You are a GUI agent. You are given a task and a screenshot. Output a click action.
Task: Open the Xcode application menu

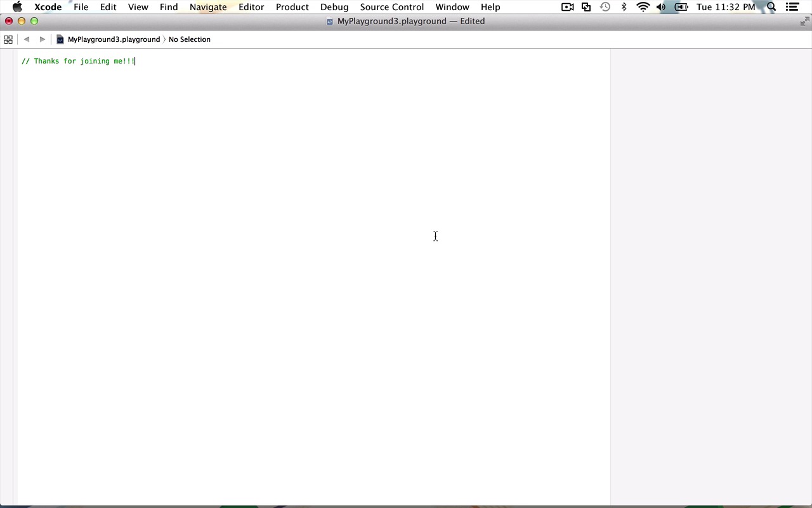click(x=48, y=7)
